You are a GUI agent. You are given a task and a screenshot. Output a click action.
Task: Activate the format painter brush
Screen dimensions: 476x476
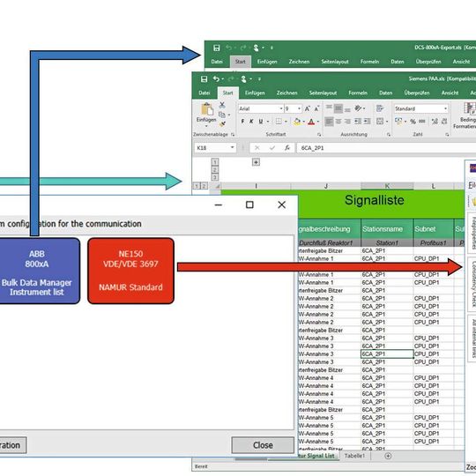pos(222,124)
